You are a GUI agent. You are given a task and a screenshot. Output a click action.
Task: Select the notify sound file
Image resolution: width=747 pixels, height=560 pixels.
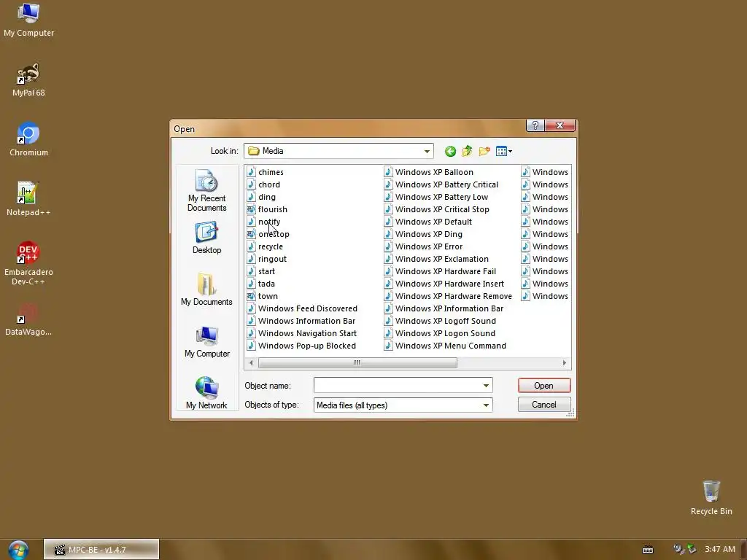pos(264,222)
